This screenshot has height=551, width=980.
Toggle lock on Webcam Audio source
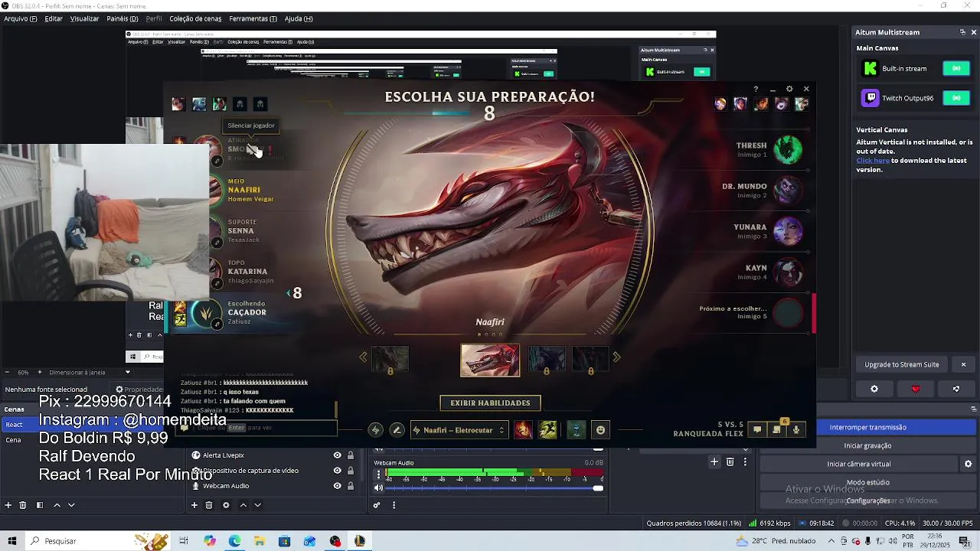[351, 486]
